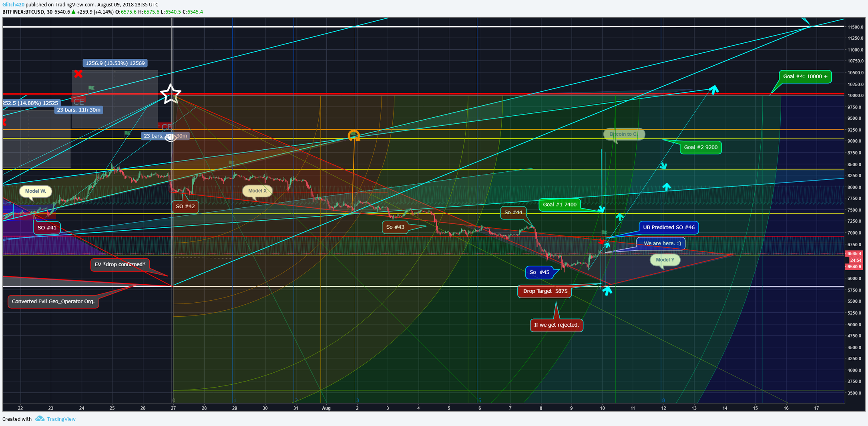The image size is (868, 426).
Task: Click the Aug label on the time axis
Action: pyautogui.click(x=326, y=408)
